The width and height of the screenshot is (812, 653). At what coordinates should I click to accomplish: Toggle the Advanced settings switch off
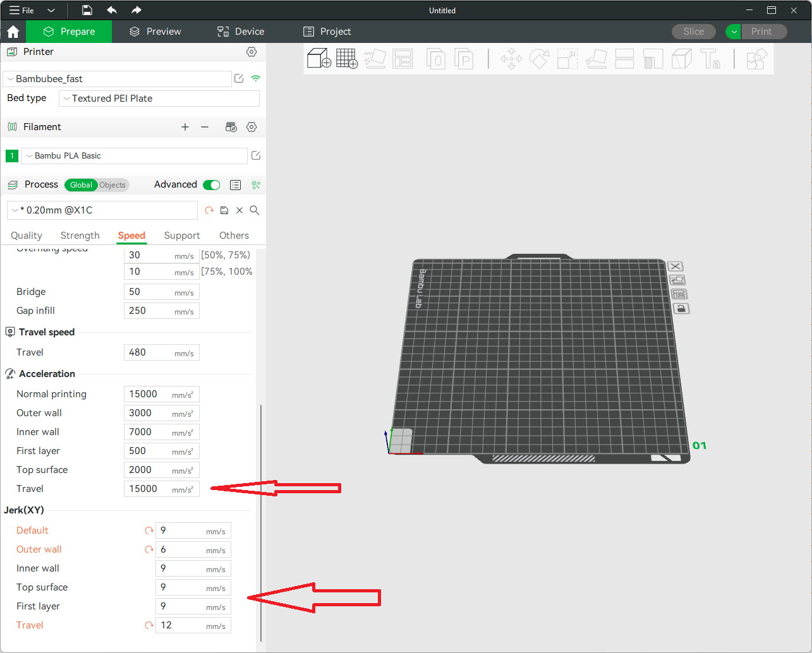212,185
